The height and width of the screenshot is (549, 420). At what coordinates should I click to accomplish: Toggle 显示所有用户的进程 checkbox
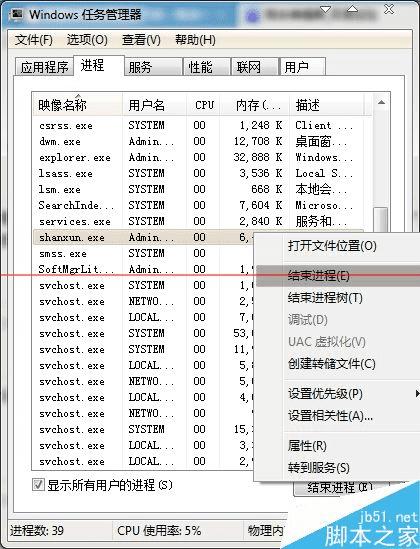click(38, 485)
